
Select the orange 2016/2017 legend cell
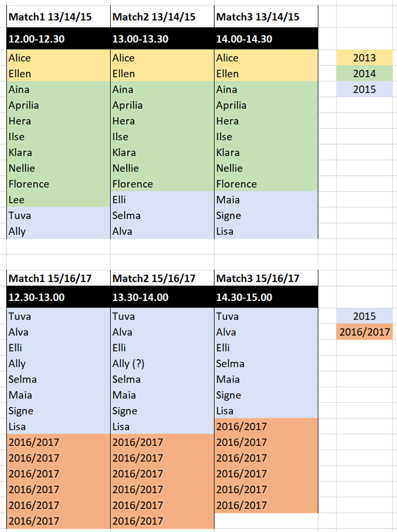pyautogui.click(x=364, y=332)
